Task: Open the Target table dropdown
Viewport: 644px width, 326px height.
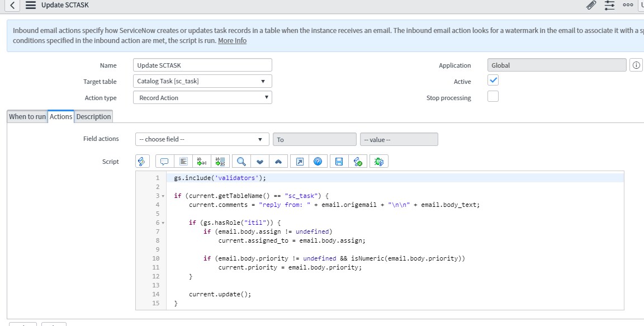Action: click(x=202, y=81)
